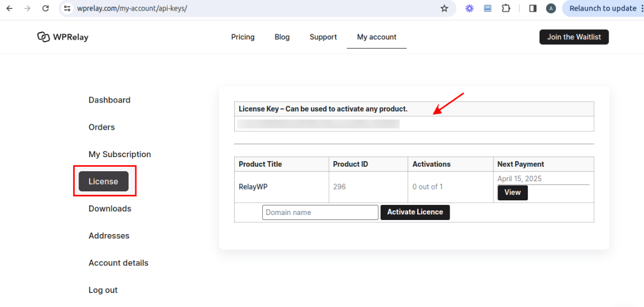Viewport: 644px width, 307px height.
Task: Go to the Blog page
Action: coord(282,37)
